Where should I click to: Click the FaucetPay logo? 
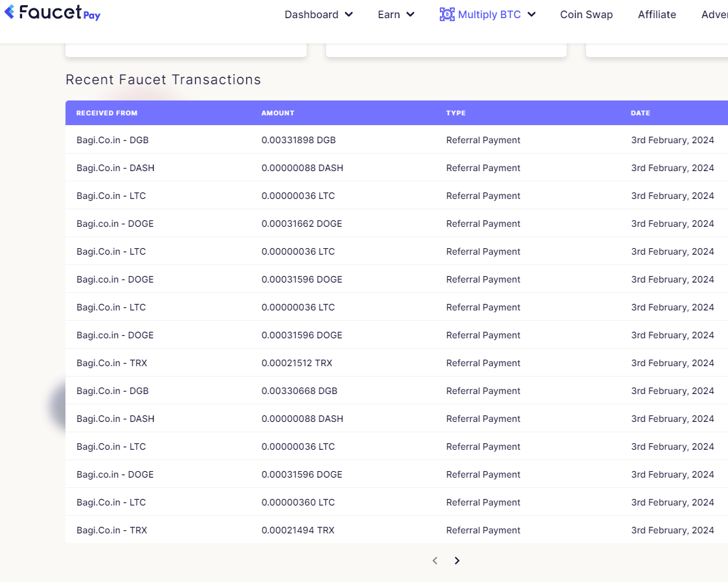click(53, 12)
